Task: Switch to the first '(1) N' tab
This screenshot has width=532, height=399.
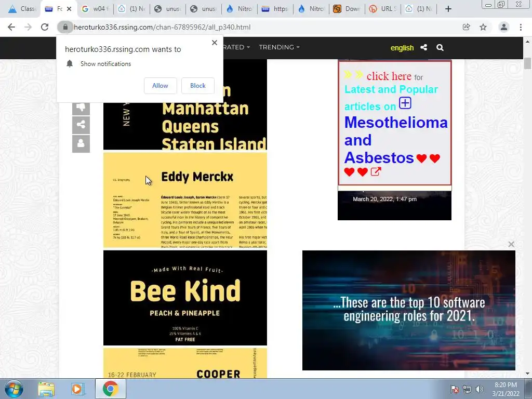Action: point(131,9)
